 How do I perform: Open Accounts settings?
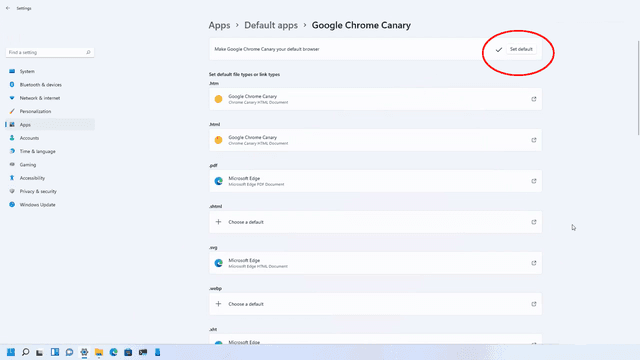point(50,138)
